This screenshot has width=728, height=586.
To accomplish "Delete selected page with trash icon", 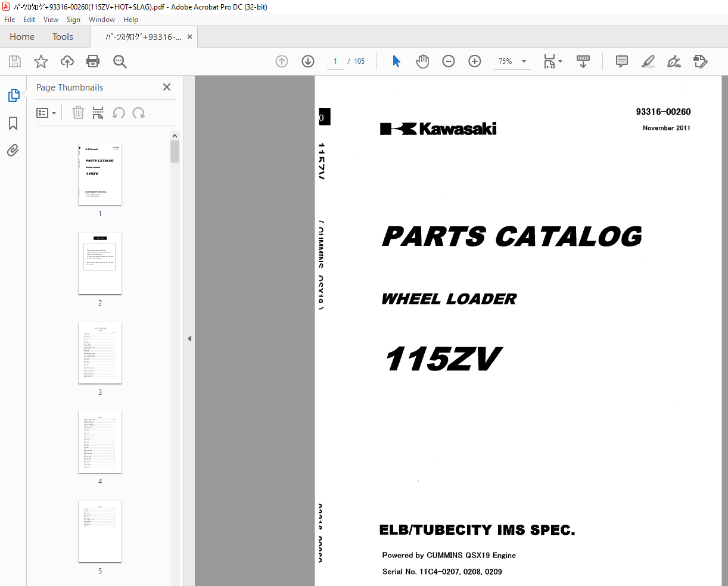I will (x=78, y=113).
